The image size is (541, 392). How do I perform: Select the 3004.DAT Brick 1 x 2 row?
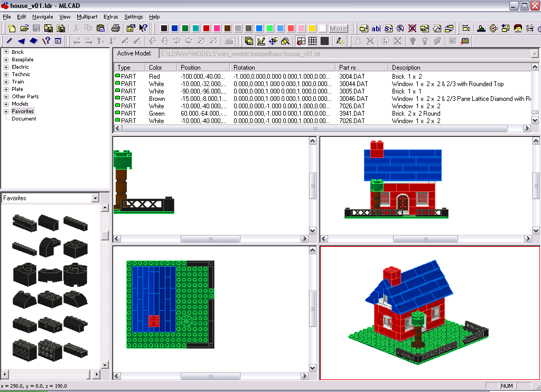pos(323,76)
